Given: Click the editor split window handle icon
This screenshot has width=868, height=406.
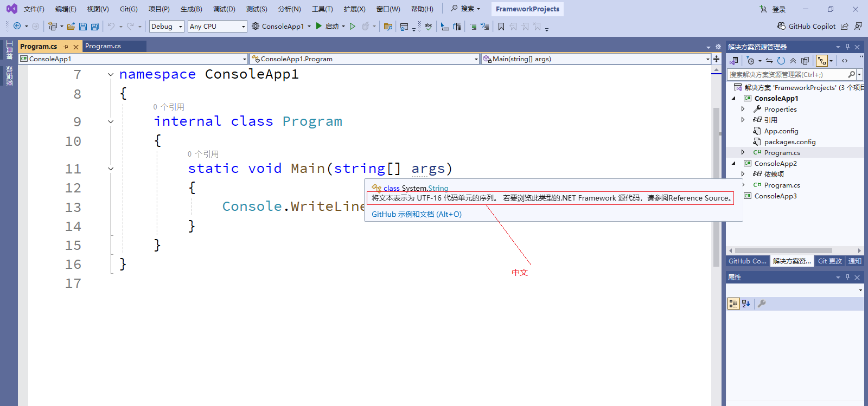Looking at the screenshot, I should (717, 59).
